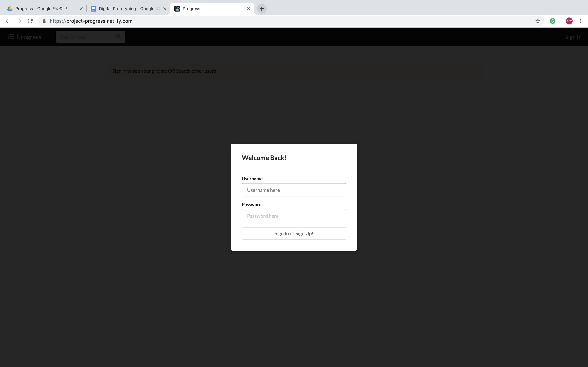This screenshot has width=588, height=367.
Task: Click the browser back arrow
Action: click(8, 21)
